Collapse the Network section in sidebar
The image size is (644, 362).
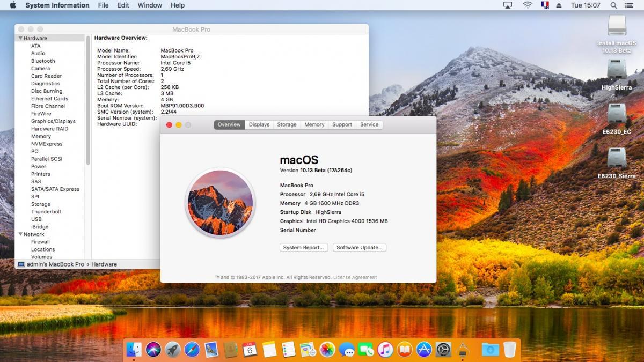(x=20, y=234)
